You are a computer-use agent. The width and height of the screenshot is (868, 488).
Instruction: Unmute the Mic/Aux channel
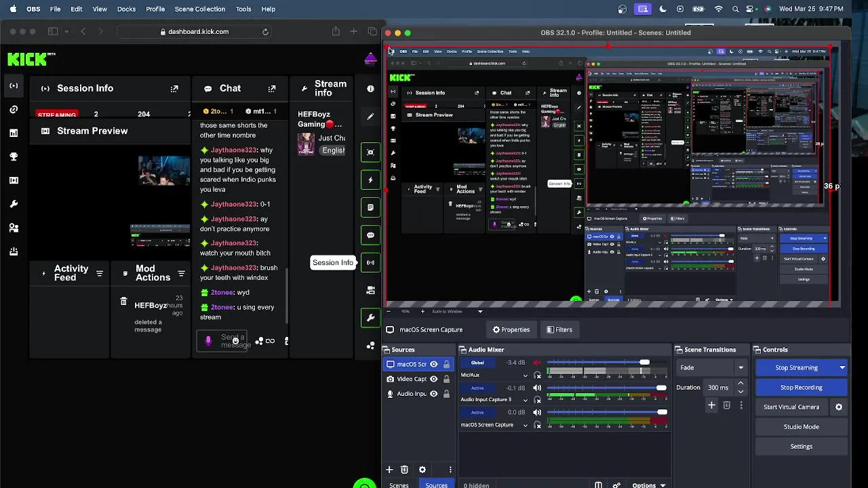pyautogui.click(x=538, y=363)
